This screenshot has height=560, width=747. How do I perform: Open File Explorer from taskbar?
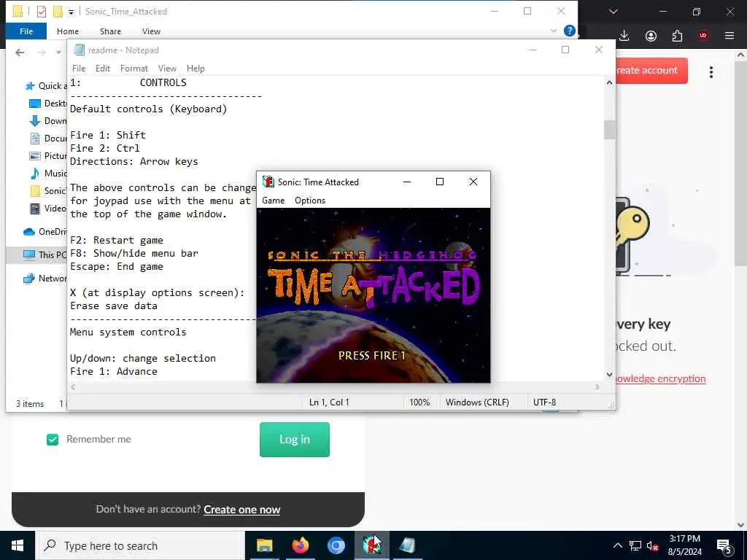pyautogui.click(x=264, y=545)
